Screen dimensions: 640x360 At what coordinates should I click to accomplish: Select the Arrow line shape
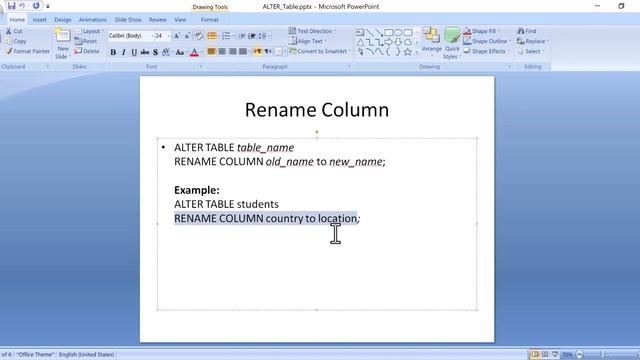379,32
